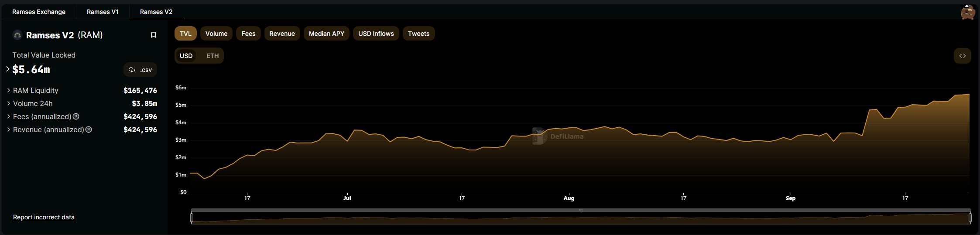The image size is (980, 235).
Task: Toggle the Fees chart series
Action: (x=248, y=34)
